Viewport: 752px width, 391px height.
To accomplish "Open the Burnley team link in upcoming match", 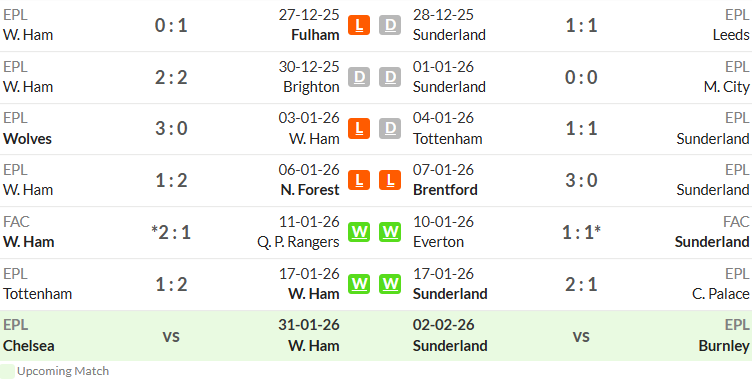I will (x=724, y=346).
